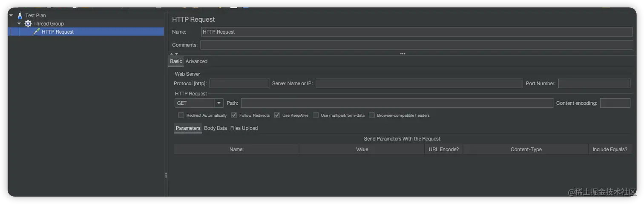Click the Content-Type column header
This screenshot has width=644, height=204.
(x=526, y=149)
